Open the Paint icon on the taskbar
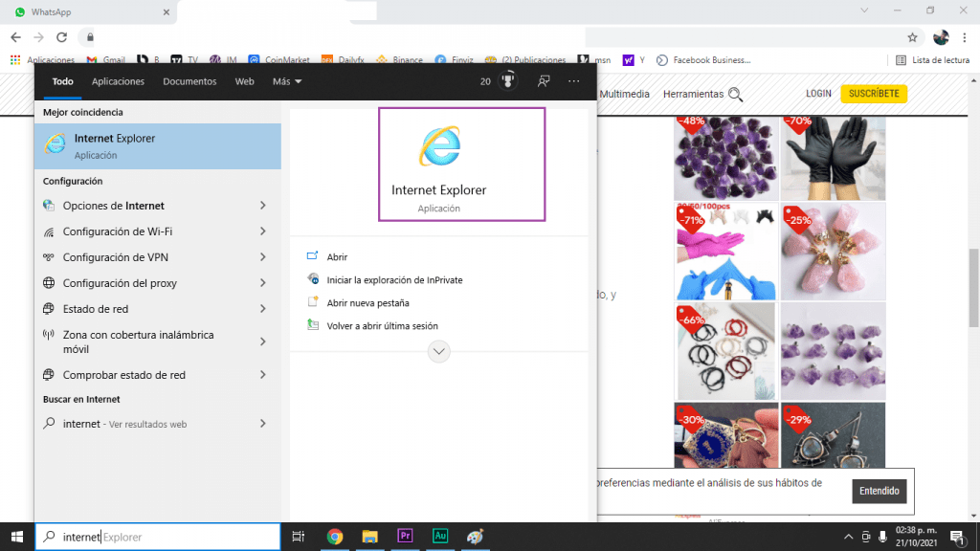Viewport: 980px width, 551px height. [x=475, y=537]
